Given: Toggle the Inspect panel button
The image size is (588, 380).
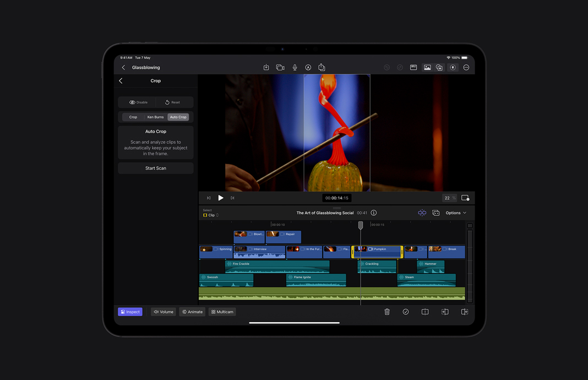Looking at the screenshot, I should pos(130,311).
